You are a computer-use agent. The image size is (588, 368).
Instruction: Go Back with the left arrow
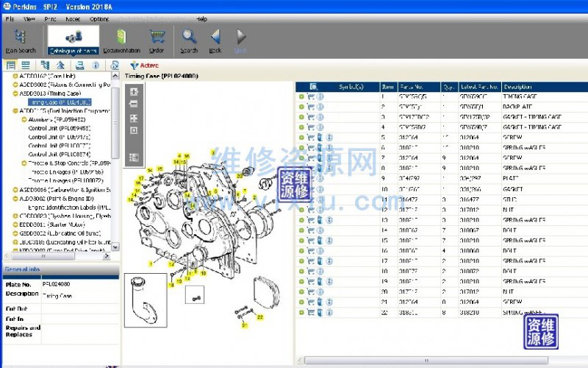click(215, 41)
